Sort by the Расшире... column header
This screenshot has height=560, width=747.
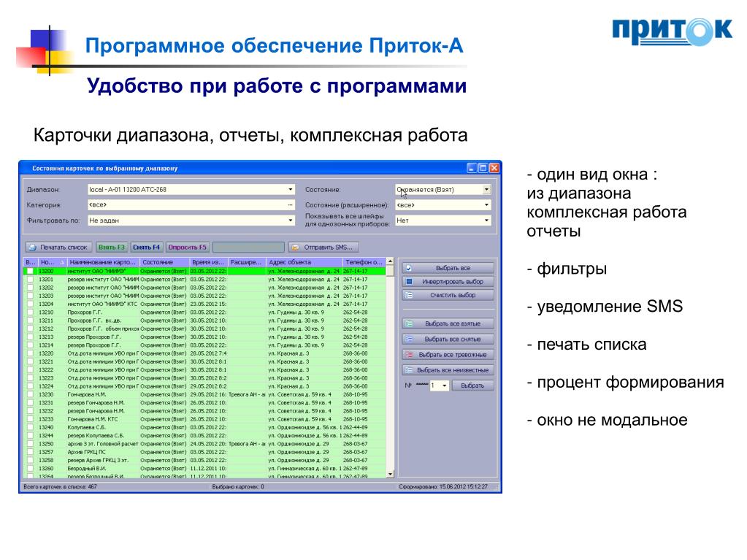click(246, 262)
